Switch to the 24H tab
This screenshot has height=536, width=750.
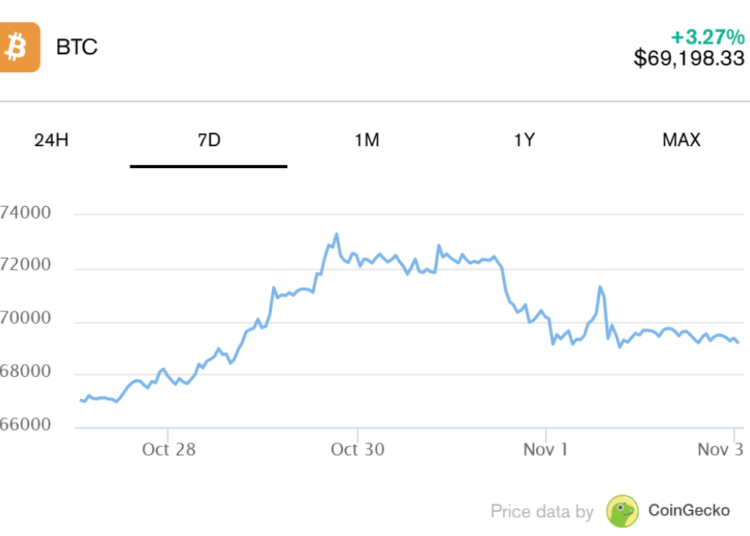click(x=51, y=140)
